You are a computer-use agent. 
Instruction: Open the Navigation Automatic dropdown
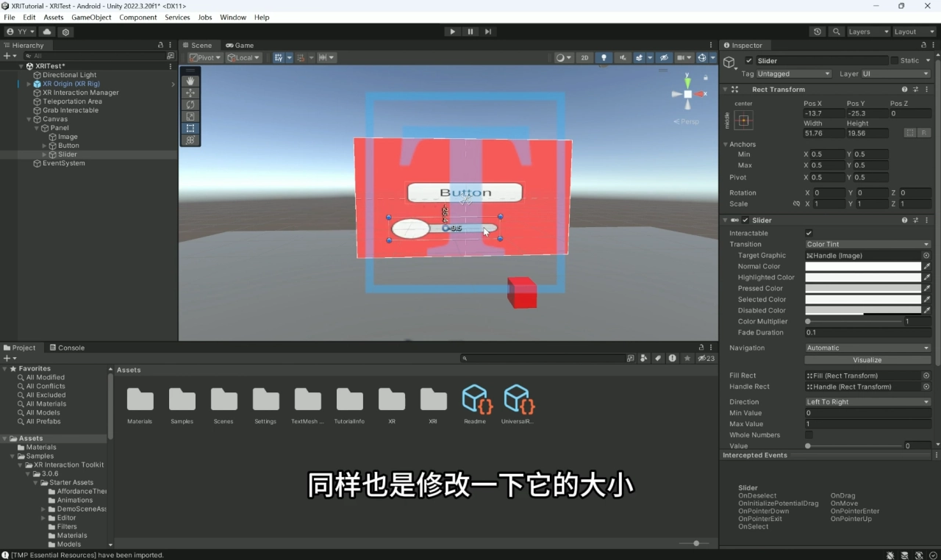click(x=867, y=348)
